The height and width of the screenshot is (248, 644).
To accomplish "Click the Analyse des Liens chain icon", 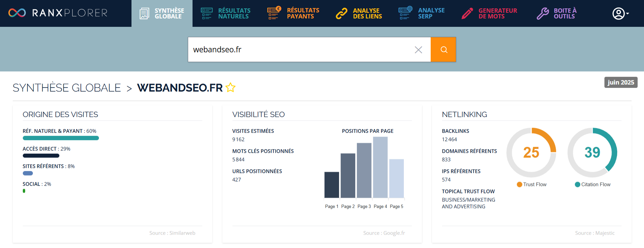I will pos(342,13).
